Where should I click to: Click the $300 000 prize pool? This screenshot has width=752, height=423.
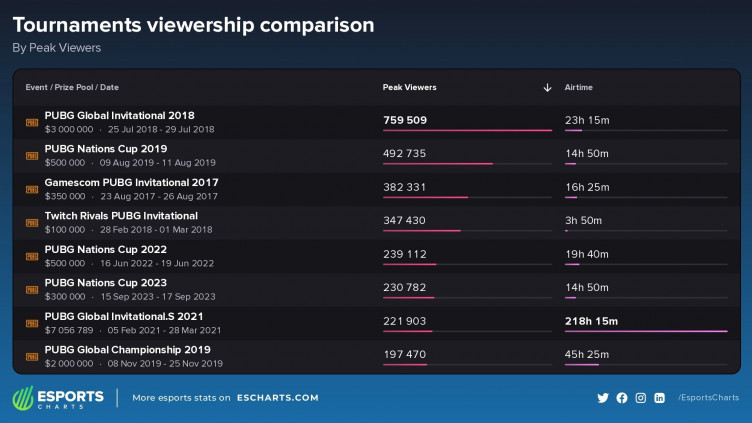[65, 296]
